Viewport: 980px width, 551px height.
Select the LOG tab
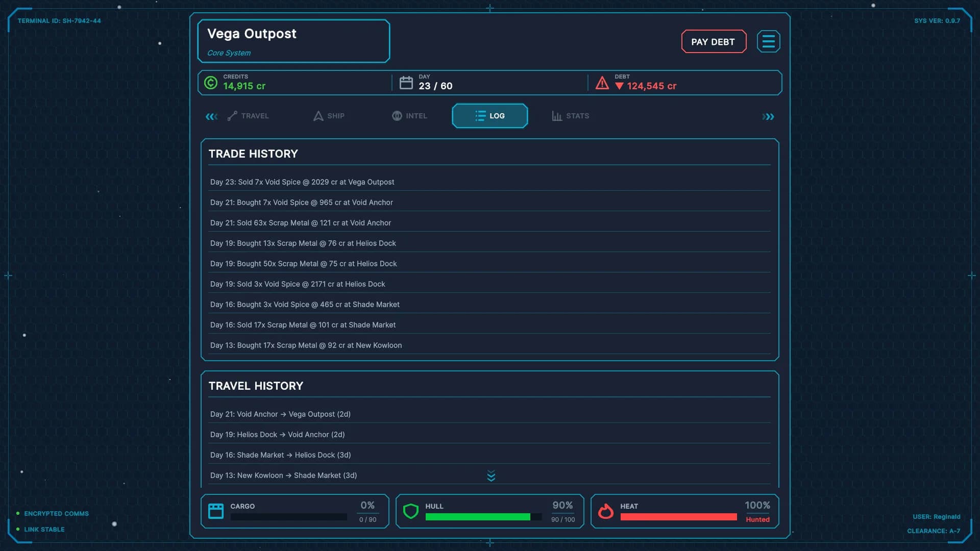pyautogui.click(x=490, y=116)
